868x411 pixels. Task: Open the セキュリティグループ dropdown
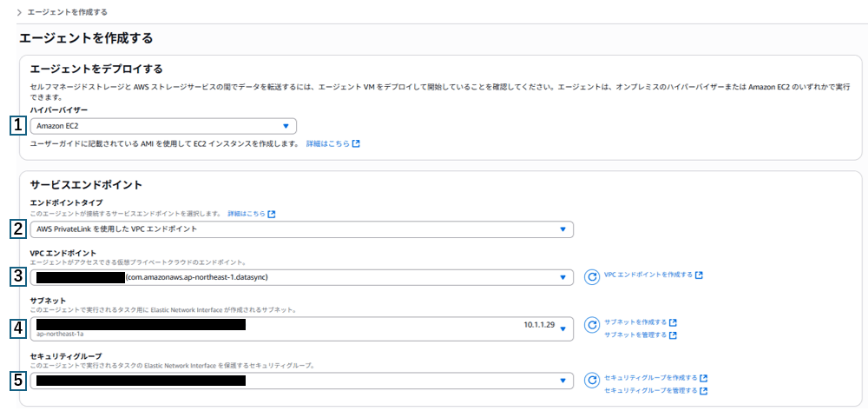pyautogui.click(x=301, y=380)
